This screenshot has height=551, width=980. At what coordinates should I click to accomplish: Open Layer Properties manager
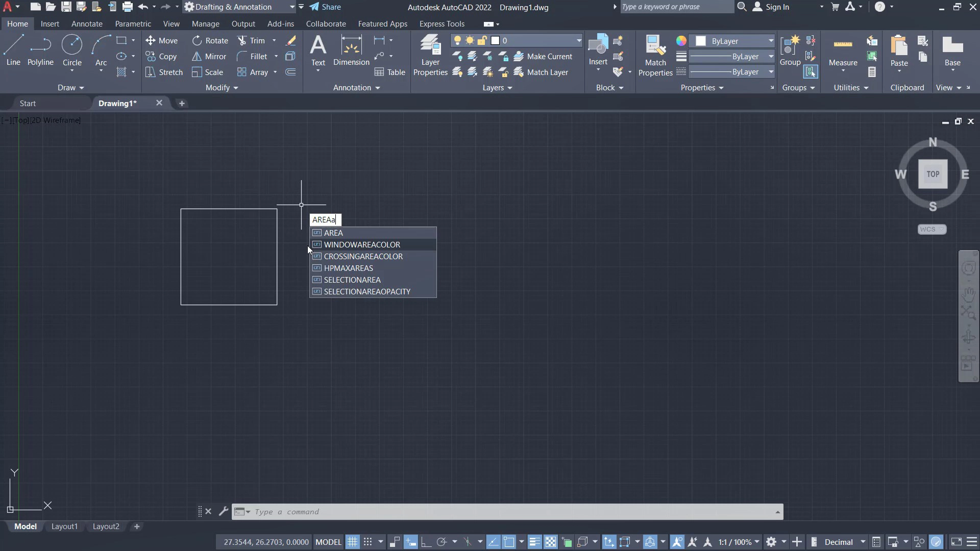click(430, 55)
